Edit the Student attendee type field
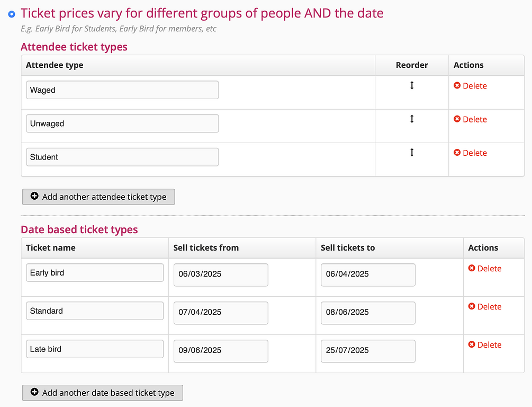 (x=122, y=157)
